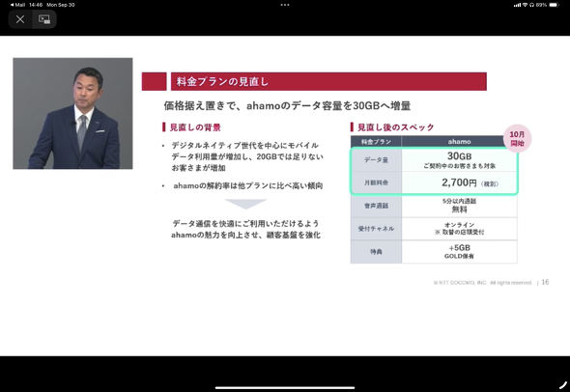Click the 10月開始 pink badge
The width and height of the screenshot is (570, 392).
517,139
